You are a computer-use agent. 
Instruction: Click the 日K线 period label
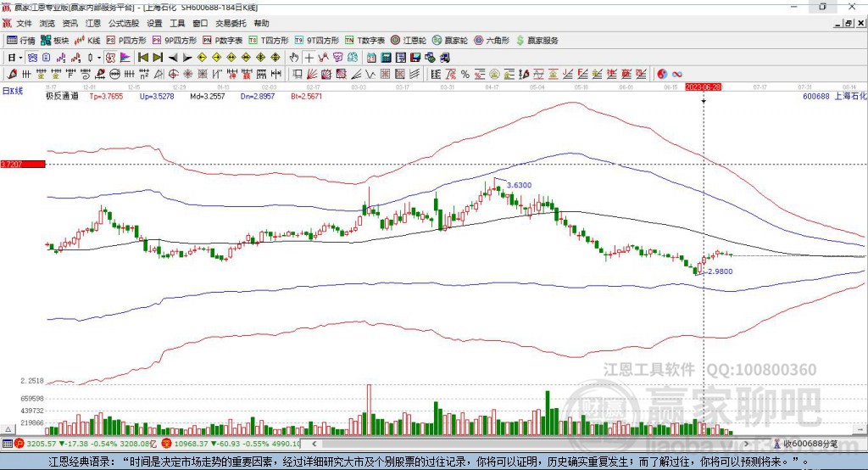point(13,91)
